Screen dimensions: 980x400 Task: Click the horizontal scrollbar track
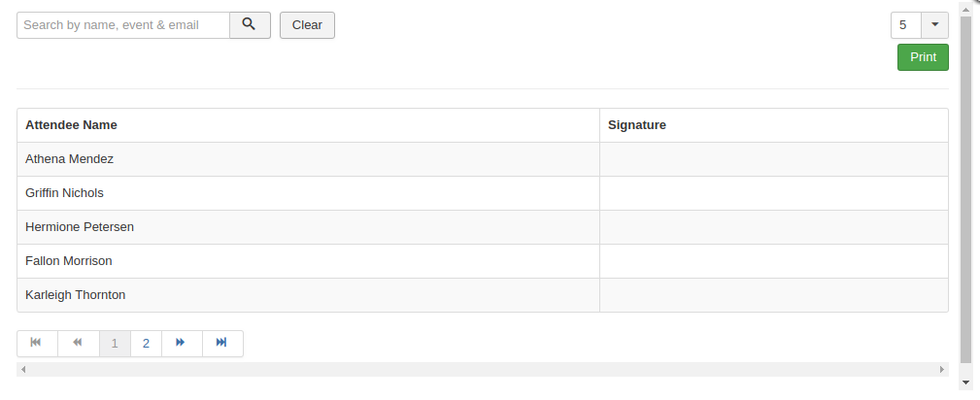pyautogui.click(x=482, y=369)
